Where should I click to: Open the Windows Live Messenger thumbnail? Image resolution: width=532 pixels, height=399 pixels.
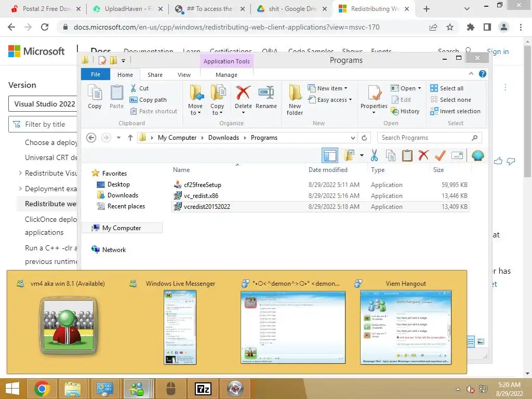(180, 327)
